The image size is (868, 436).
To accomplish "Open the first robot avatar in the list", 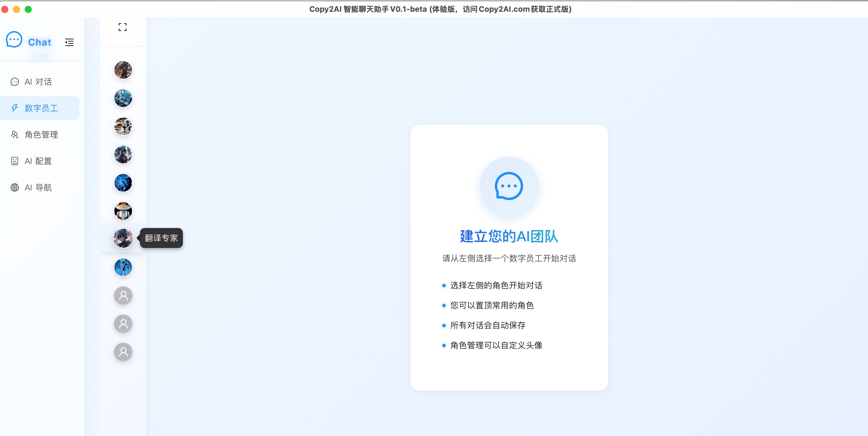I will point(123,70).
